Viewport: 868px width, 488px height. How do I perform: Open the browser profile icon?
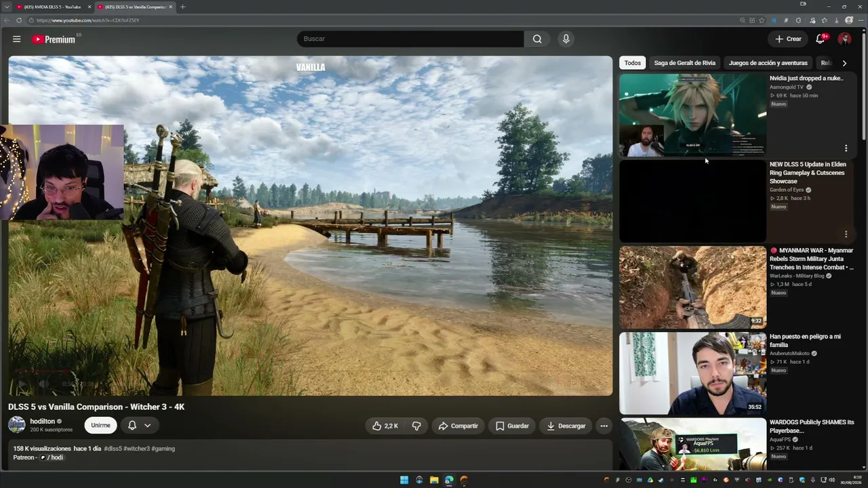coord(849,20)
